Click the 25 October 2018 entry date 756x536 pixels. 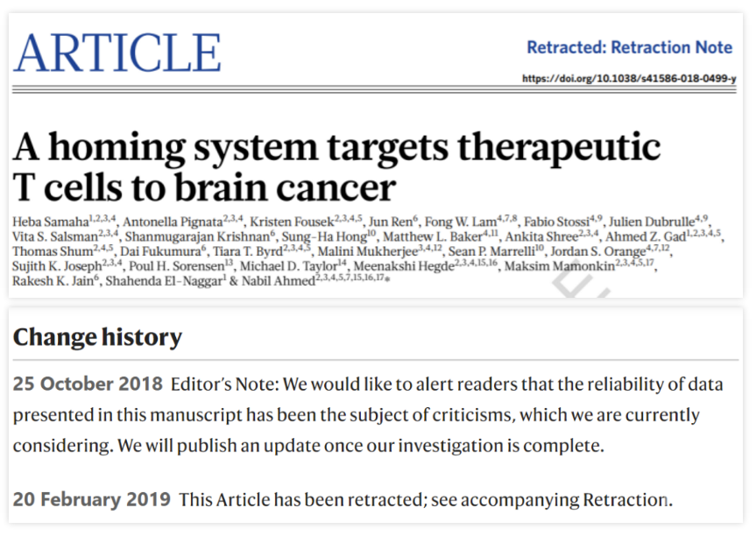click(88, 384)
